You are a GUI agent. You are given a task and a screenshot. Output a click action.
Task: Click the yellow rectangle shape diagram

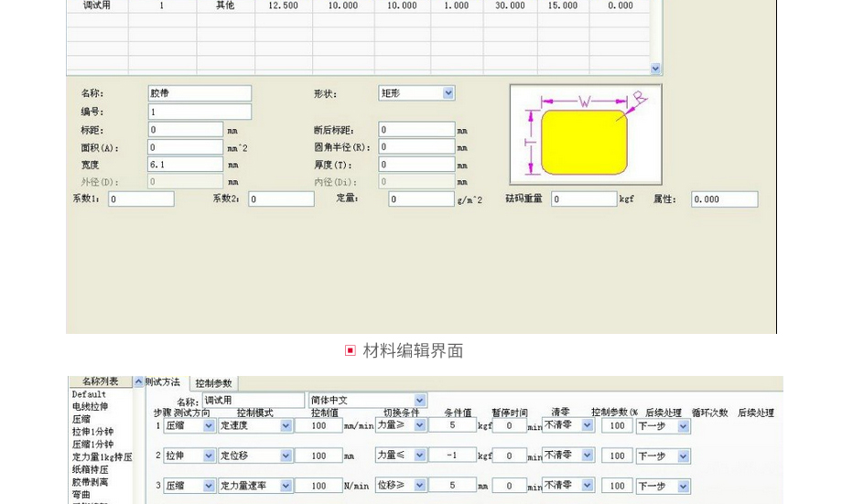(x=584, y=142)
